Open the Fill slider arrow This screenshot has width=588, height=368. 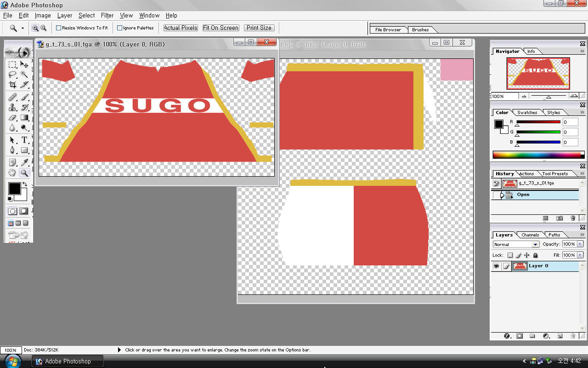580,255
